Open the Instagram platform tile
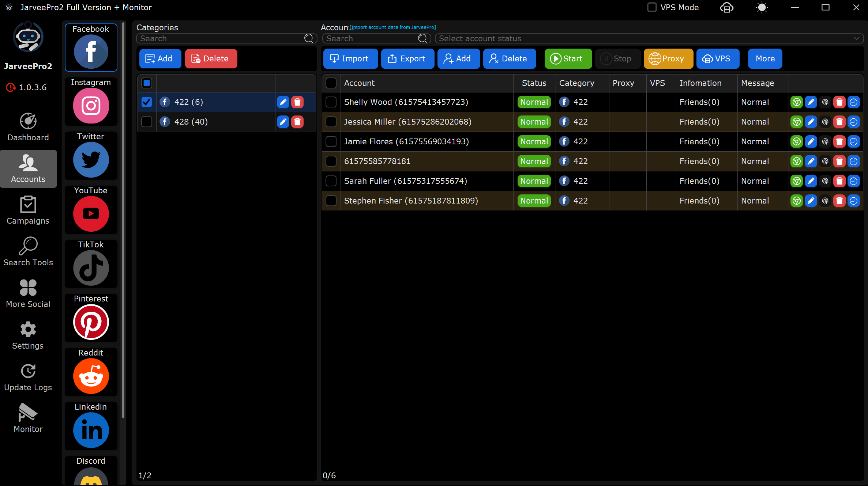The image size is (868, 486). pos(91,101)
